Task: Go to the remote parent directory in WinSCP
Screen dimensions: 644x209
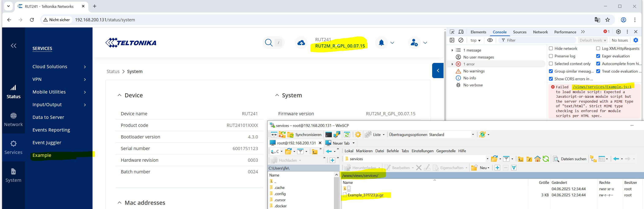Action: (520, 159)
